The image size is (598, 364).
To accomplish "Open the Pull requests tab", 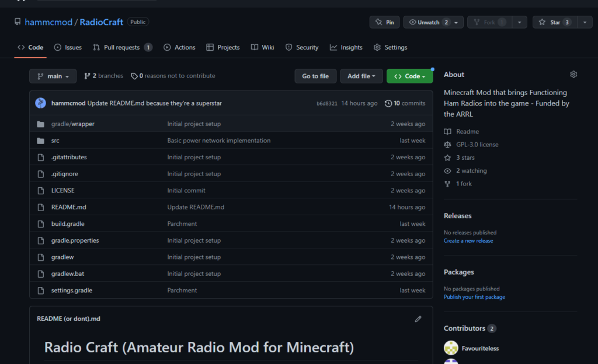I will tap(123, 47).
